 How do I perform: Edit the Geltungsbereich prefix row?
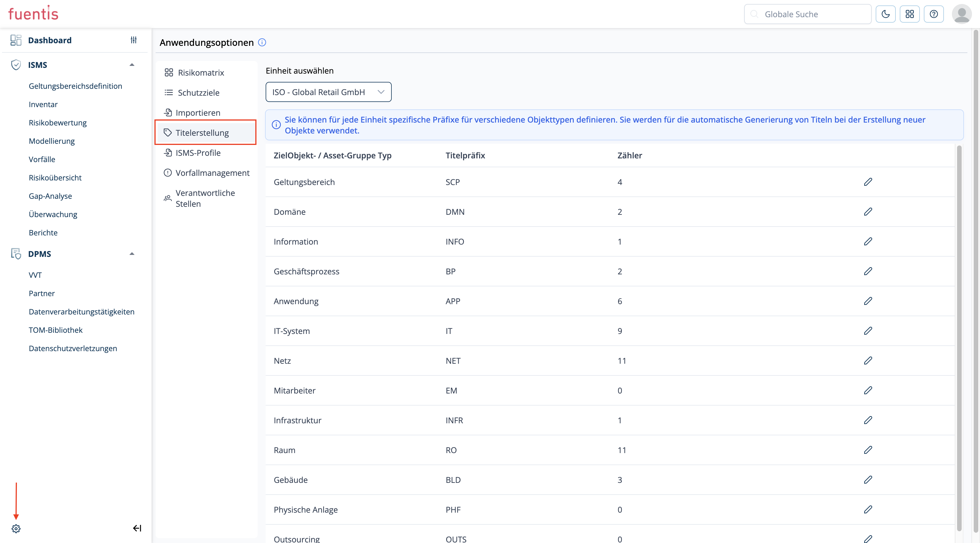[868, 182]
